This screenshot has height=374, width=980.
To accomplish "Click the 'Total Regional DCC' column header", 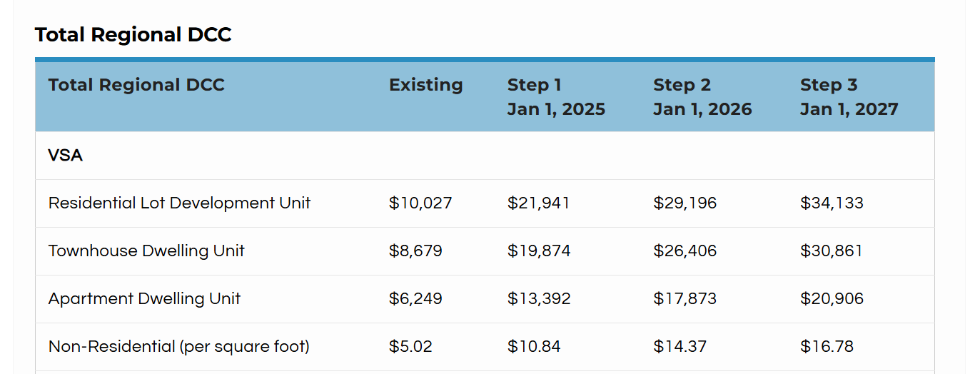I will click(x=136, y=85).
